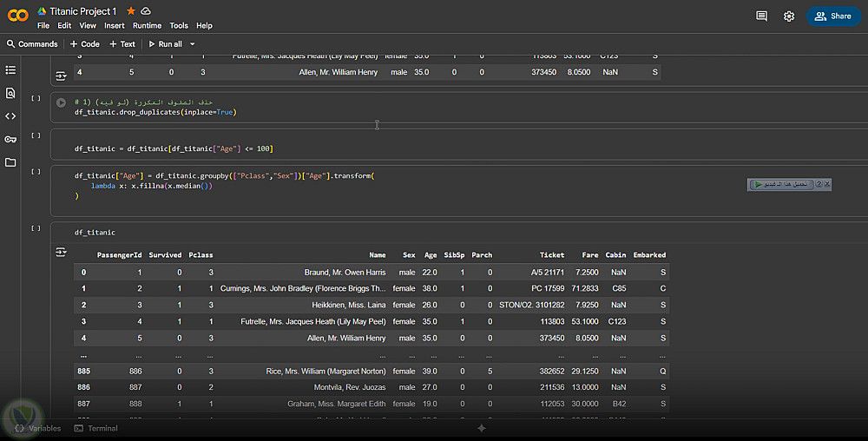Click the Pclass column header

pyautogui.click(x=201, y=255)
